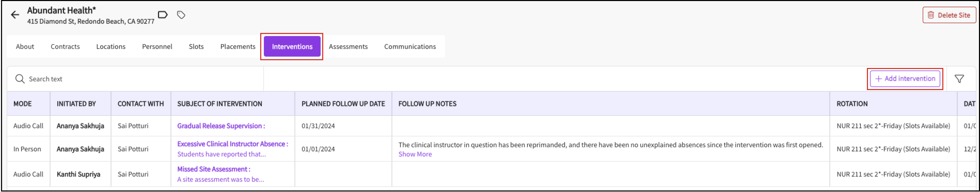This screenshot has height=192, width=980.
Task: Open Excessive Clinical Instructor Absence link
Action: pos(232,144)
